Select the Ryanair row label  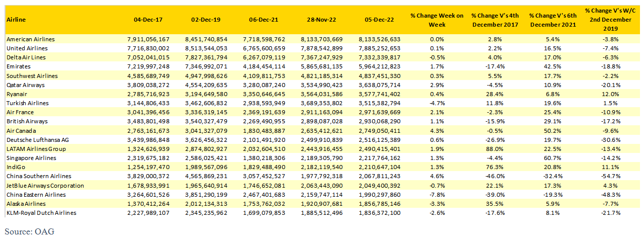(x=16, y=94)
